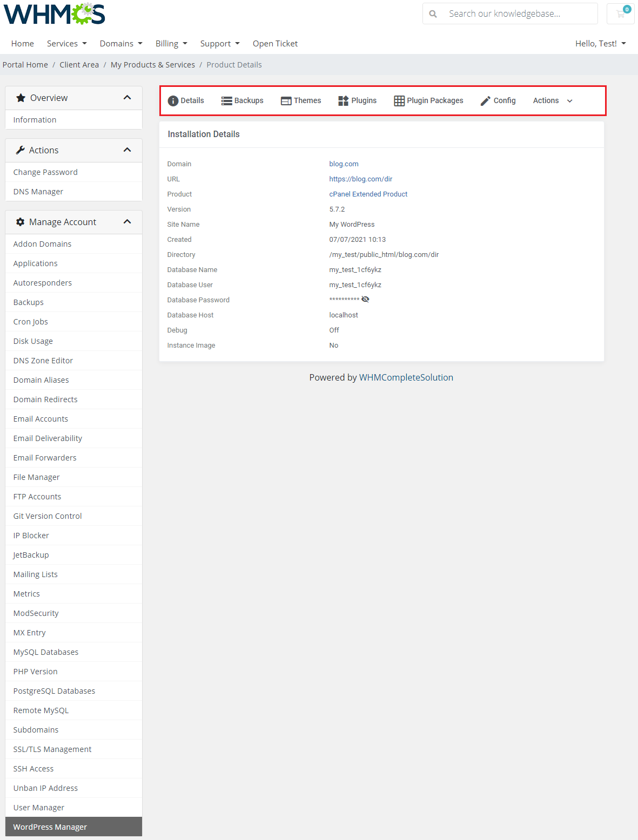Open DNS Manager in sidebar

tap(73, 192)
